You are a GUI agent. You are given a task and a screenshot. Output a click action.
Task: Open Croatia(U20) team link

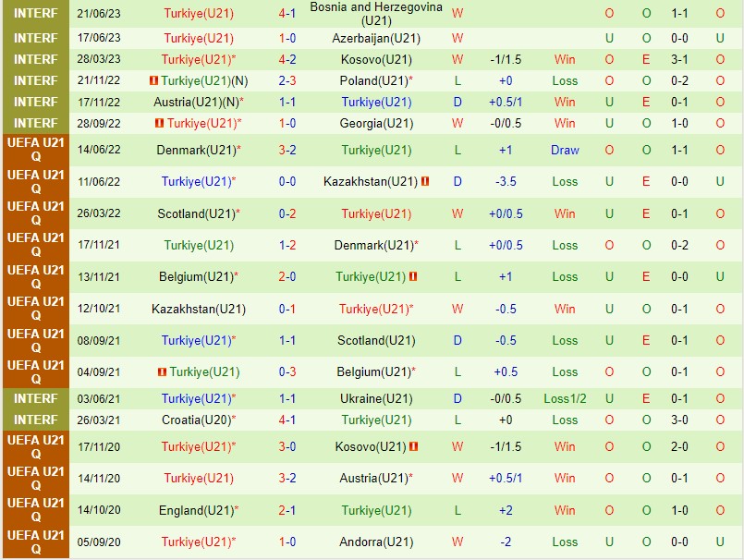click(x=199, y=420)
